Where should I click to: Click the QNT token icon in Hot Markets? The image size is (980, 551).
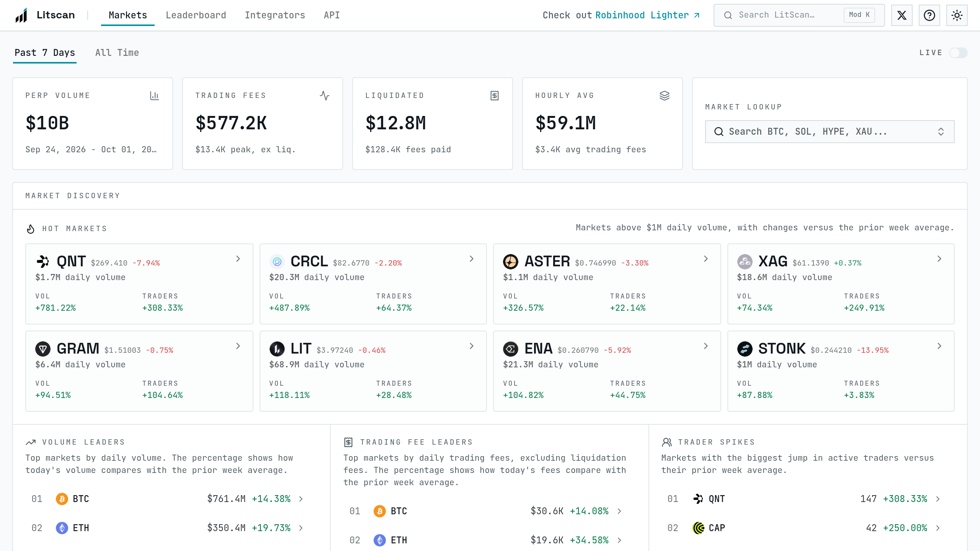pos(43,262)
